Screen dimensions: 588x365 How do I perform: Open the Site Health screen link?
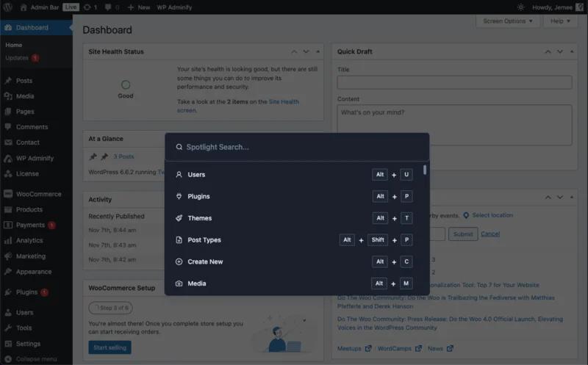point(284,101)
